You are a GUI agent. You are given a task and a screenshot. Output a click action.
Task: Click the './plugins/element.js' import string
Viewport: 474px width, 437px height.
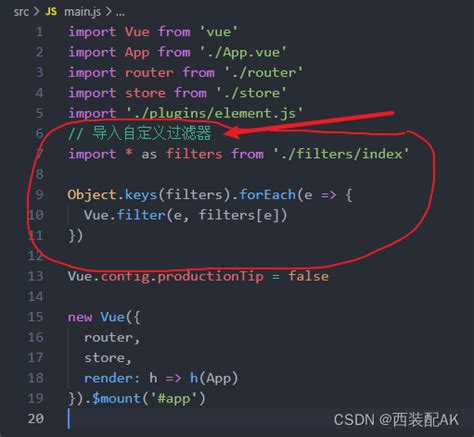coord(214,113)
